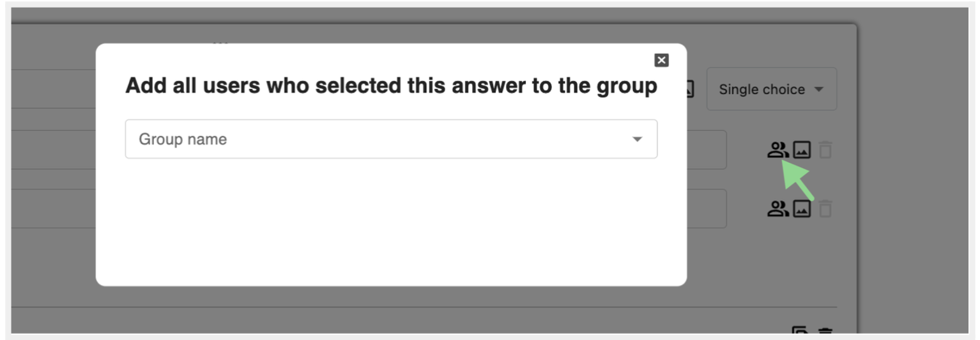Image resolution: width=980 pixels, height=340 pixels.
Task: Click the second answer's delete trash icon
Action: click(x=826, y=208)
